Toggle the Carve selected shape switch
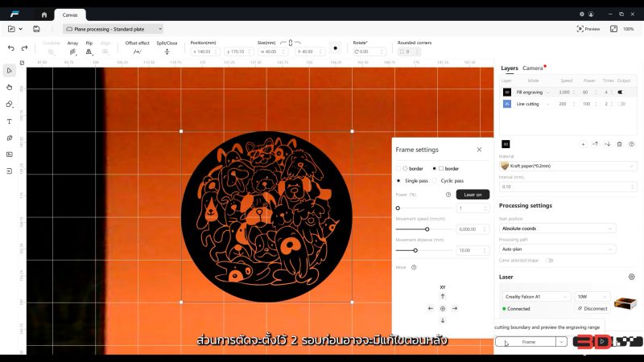 coord(549,260)
